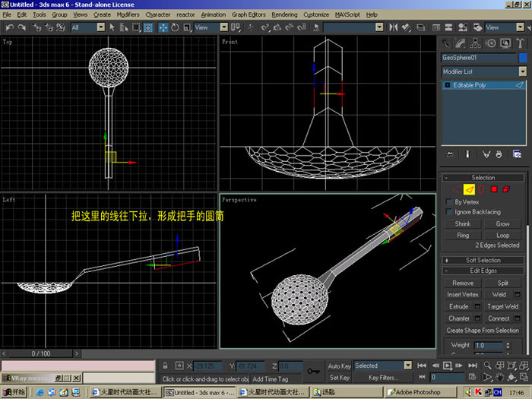Image resolution: width=532 pixels, height=399 pixels.
Task: Open the MAXScript menu
Action: [347, 14]
